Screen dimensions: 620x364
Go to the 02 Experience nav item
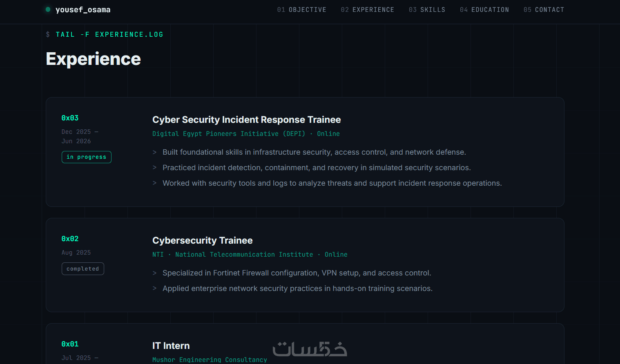(367, 10)
